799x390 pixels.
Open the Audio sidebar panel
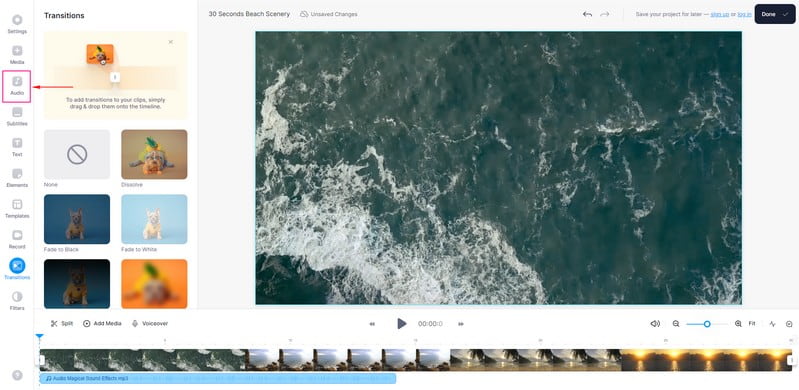tap(17, 86)
